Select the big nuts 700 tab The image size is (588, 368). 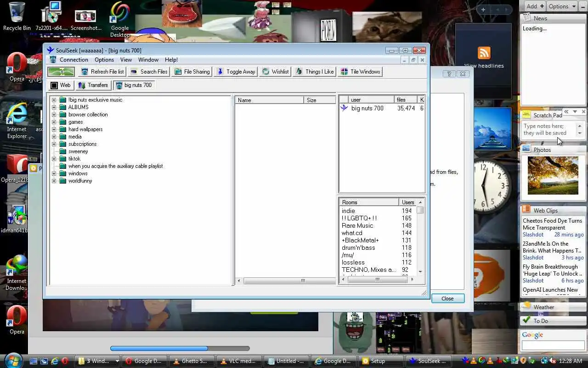tap(134, 85)
